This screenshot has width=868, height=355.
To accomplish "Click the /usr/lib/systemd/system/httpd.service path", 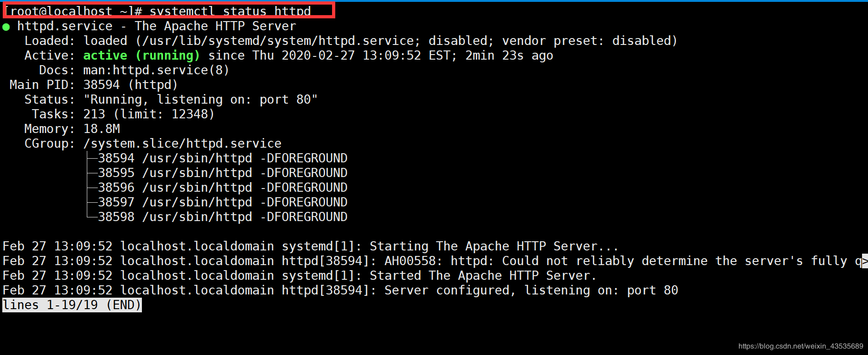I will pos(278,41).
